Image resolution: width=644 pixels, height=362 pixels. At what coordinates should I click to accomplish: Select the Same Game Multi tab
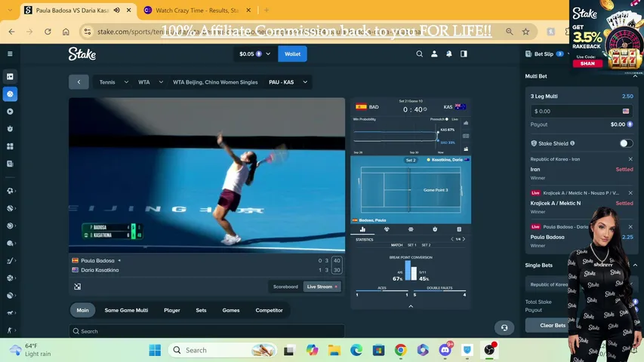pyautogui.click(x=126, y=310)
